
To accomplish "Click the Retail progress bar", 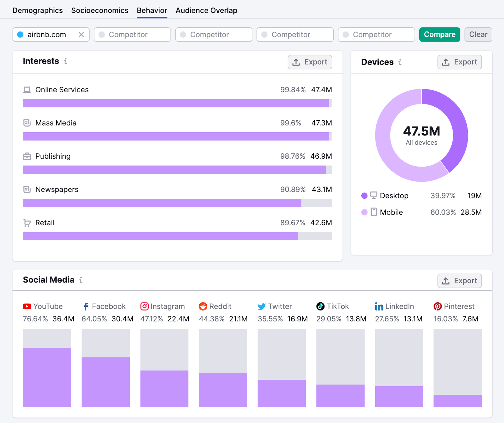I will click(177, 236).
